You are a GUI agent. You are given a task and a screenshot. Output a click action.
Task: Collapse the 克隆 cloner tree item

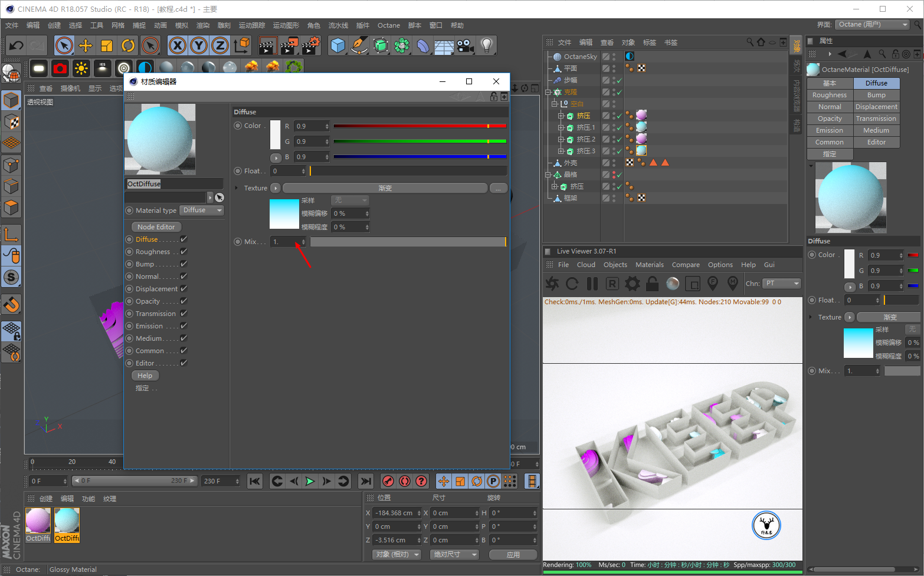coord(548,92)
